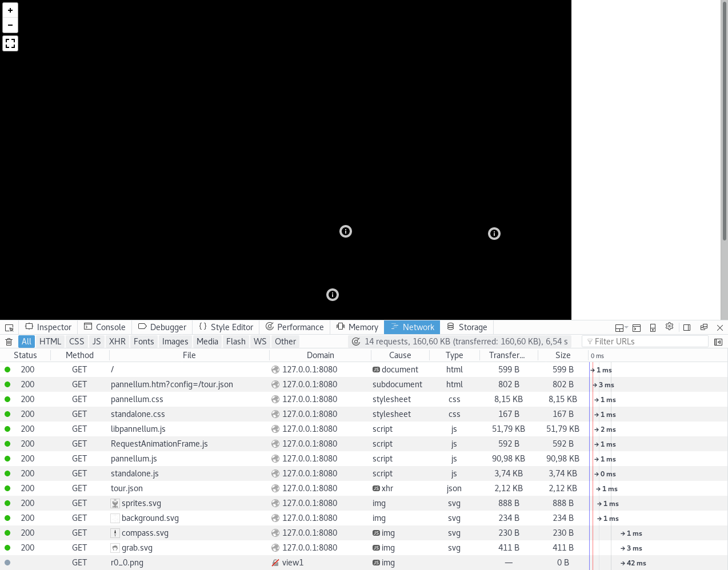This screenshot has width=728, height=570.
Task: Open DevTools settings with the gear icon
Action: [669, 327]
